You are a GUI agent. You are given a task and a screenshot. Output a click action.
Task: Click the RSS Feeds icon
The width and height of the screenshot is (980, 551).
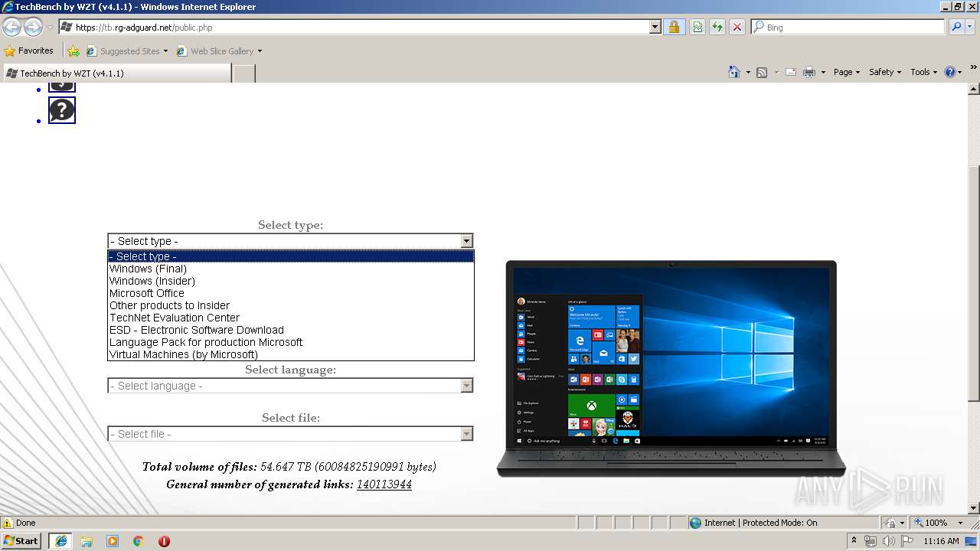point(762,72)
